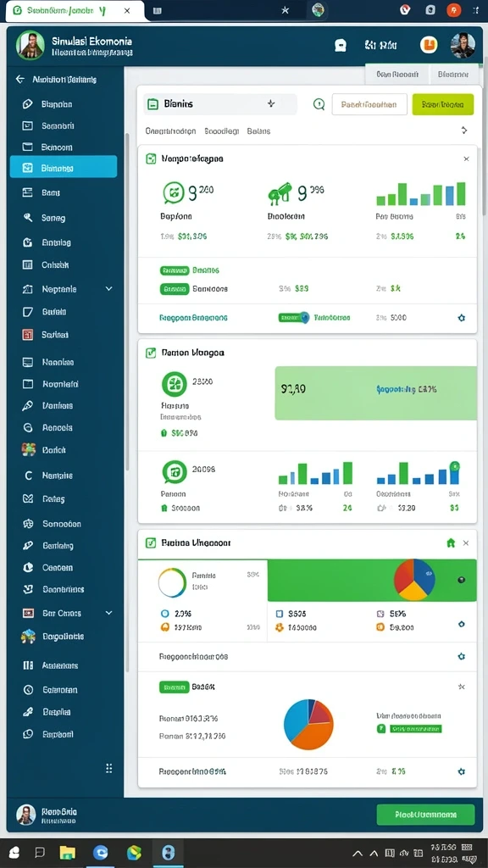The height and width of the screenshot is (868, 488).
Task: Select the highlighted Blanans sidebar item
Action: 64,167
